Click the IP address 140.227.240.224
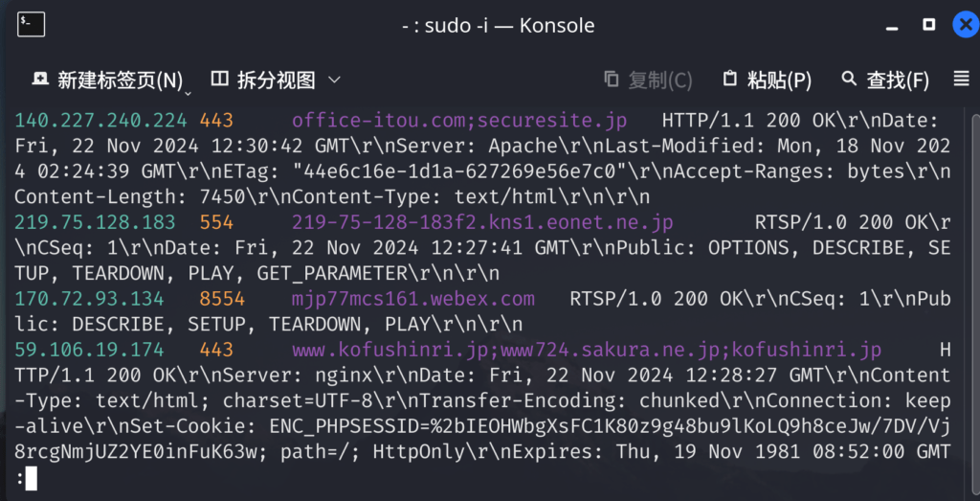980x501 pixels. pos(100,120)
